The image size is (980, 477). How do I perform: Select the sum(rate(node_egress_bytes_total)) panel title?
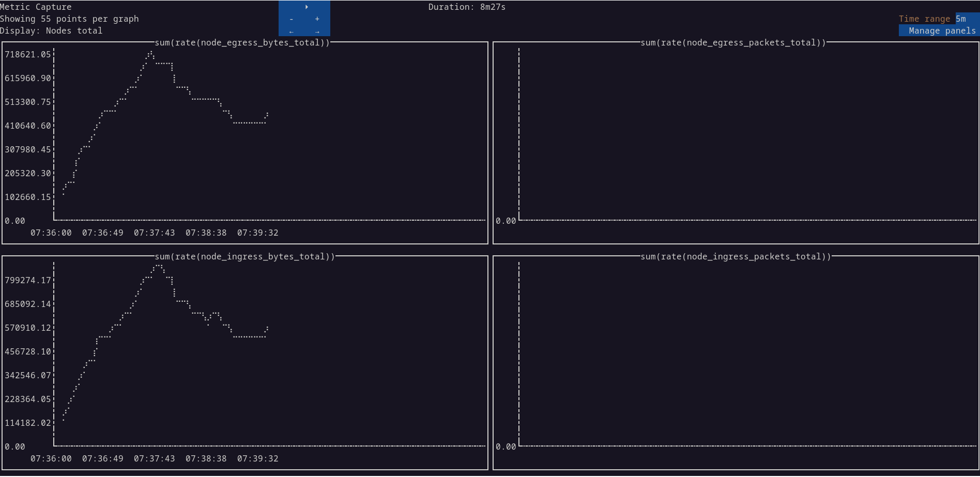pyautogui.click(x=243, y=43)
